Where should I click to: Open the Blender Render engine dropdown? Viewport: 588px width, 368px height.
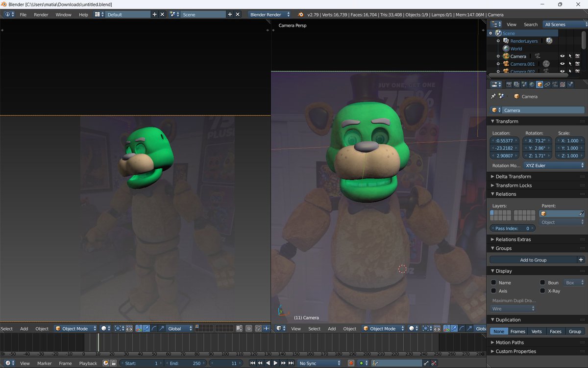269,14
